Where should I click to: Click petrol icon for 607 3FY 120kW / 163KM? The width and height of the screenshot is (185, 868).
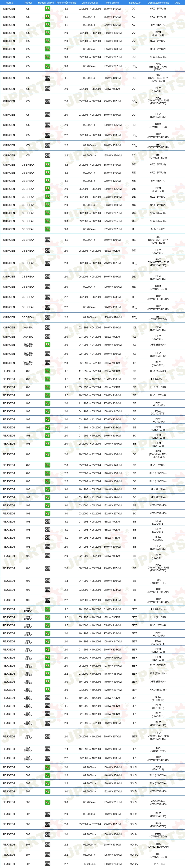pyautogui.click(x=47, y=783)
